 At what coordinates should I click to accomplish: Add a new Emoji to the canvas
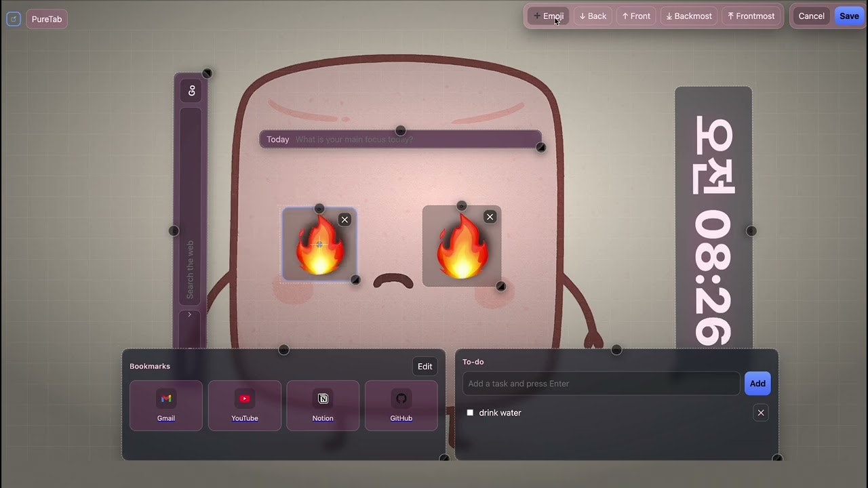[x=549, y=16]
